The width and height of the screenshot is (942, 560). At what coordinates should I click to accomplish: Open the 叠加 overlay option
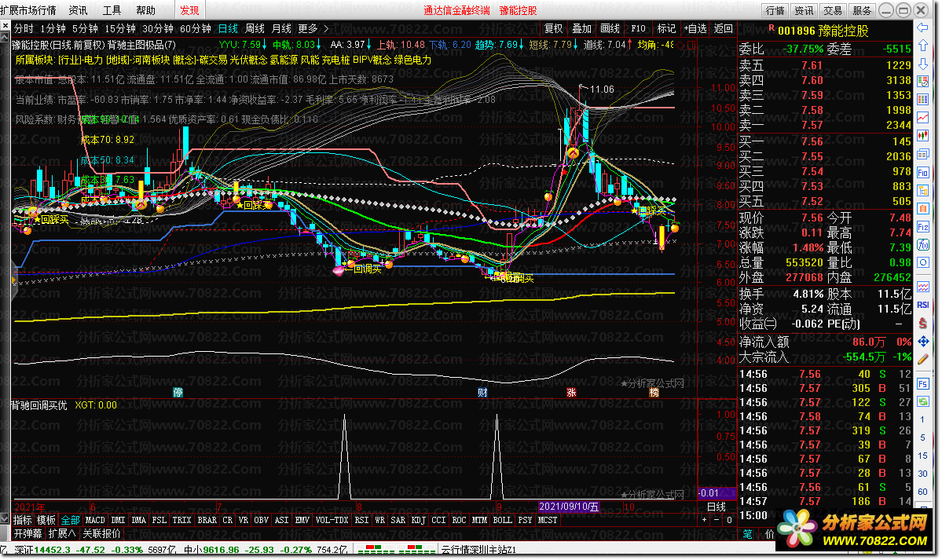(x=581, y=28)
